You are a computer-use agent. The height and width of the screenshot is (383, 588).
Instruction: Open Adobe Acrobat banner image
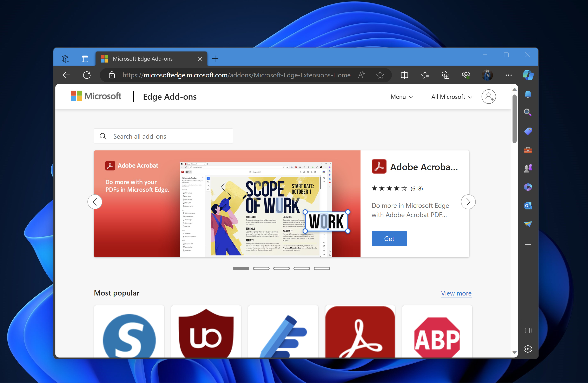pos(227,203)
